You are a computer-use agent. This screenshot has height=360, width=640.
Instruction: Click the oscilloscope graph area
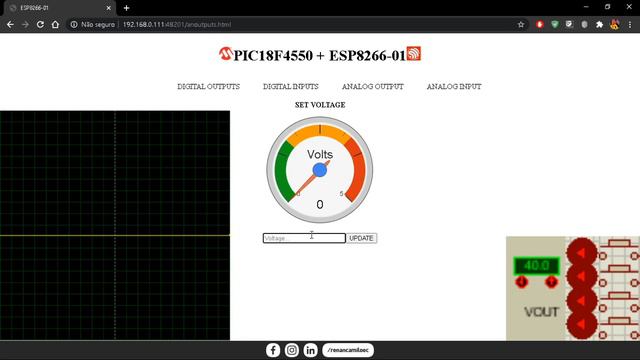tap(115, 225)
